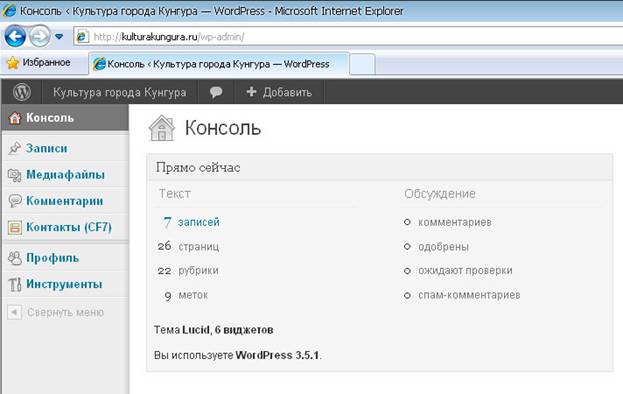Click the Профиль users icon
The image size is (623, 394).
[15, 258]
